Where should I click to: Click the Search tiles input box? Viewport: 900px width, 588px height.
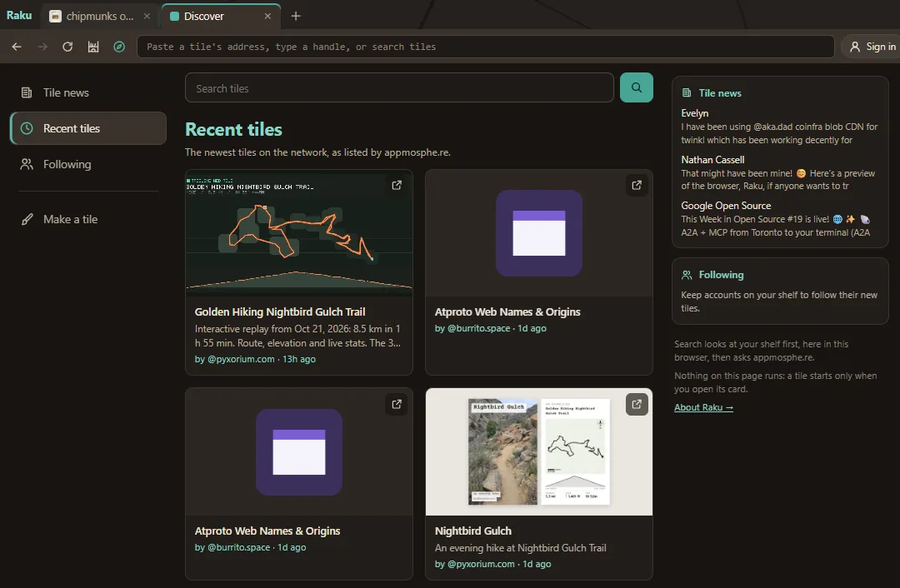point(399,87)
